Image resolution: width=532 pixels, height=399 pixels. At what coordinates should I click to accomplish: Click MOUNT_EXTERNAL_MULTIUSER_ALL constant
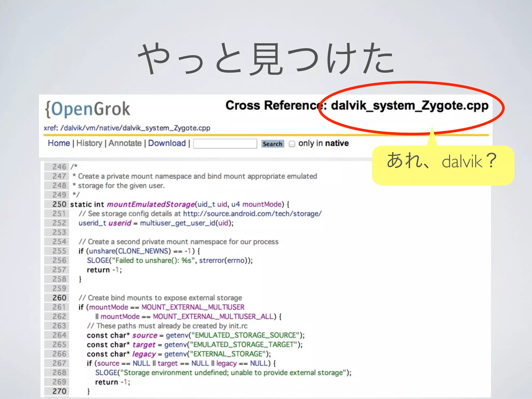tap(213, 317)
